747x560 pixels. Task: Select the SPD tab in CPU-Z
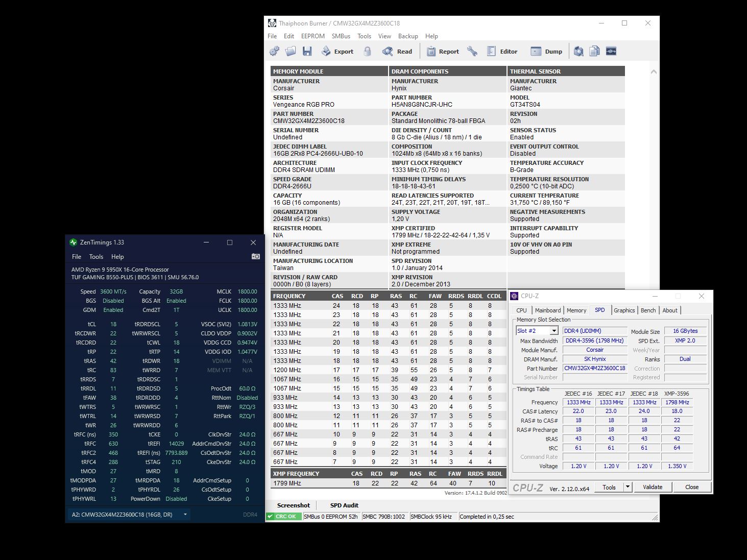coord(600,310)
